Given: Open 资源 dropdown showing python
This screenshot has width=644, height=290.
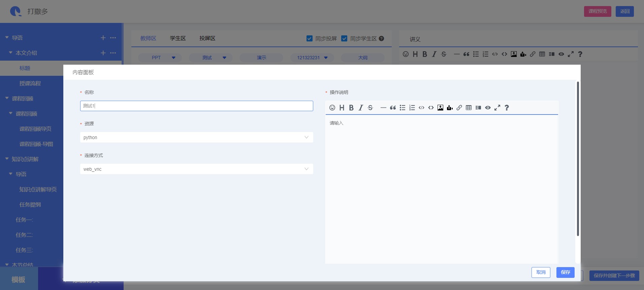Looking at the screenshot, I should point(197,137).
